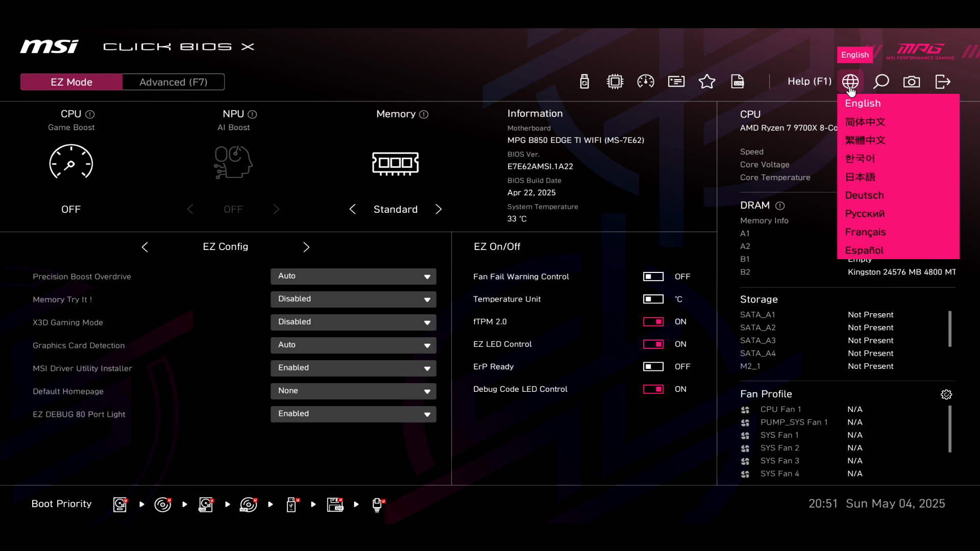980x551 pixels.
Task: Expand X3D Gaming Mode dropdown
Action: [353, 322]
